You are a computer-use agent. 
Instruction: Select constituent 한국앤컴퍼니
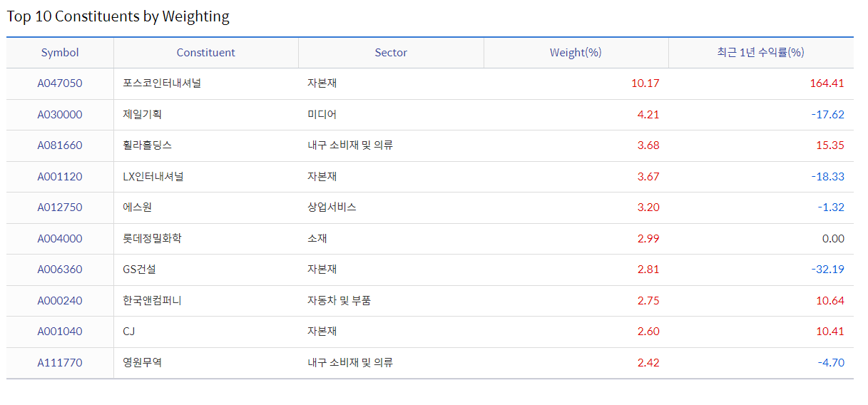pos(152,300)
